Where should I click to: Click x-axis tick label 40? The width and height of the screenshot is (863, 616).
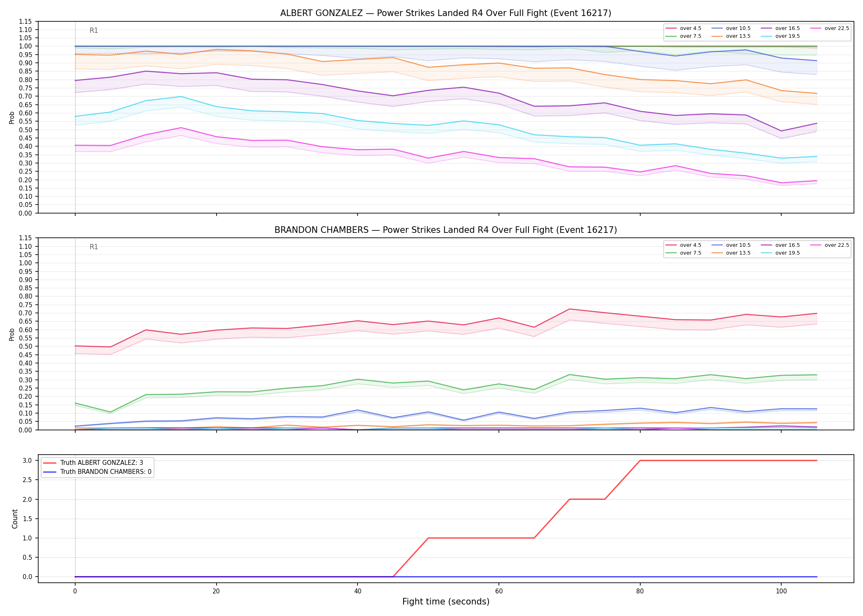[x=358, y=591]
